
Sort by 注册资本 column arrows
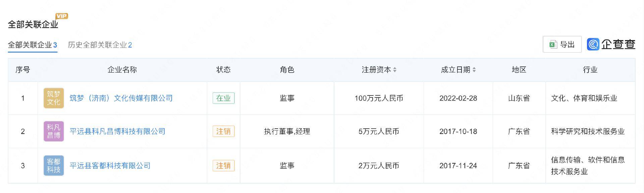(395, 70)
